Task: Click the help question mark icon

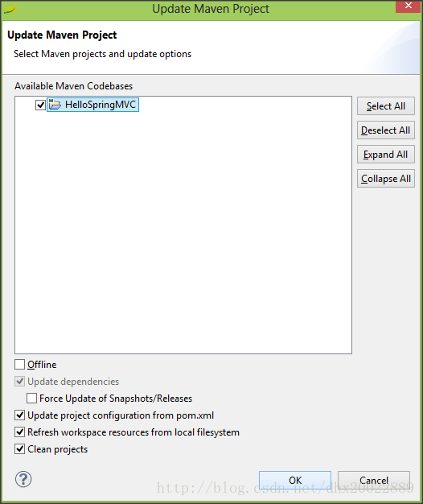Action: 23,479
